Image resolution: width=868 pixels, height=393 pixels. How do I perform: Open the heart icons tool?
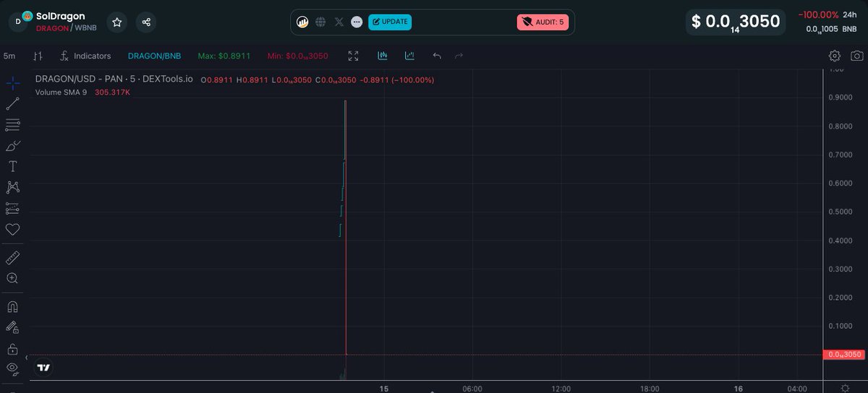tap(12, 230)
